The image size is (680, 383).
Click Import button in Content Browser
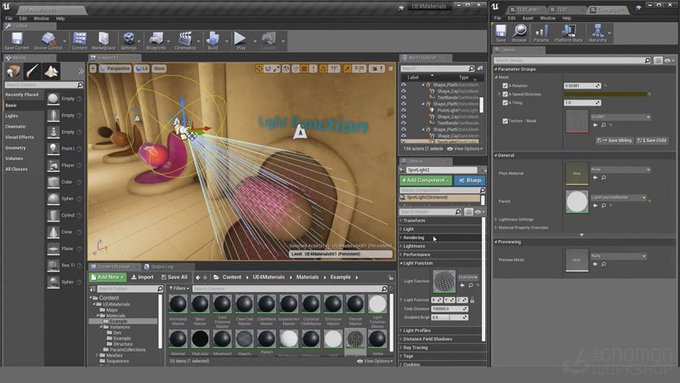click(x=142, y=277)
